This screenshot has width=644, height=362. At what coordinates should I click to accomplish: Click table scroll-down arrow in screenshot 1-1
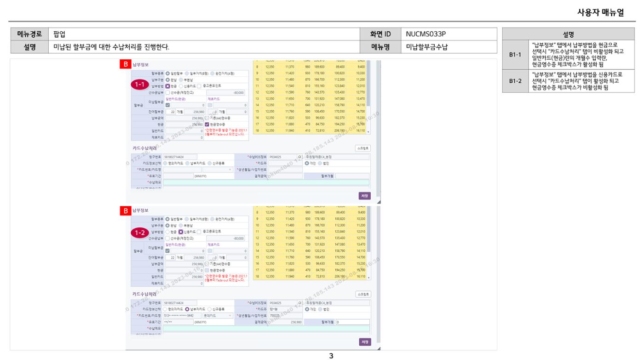pos(367,131)
